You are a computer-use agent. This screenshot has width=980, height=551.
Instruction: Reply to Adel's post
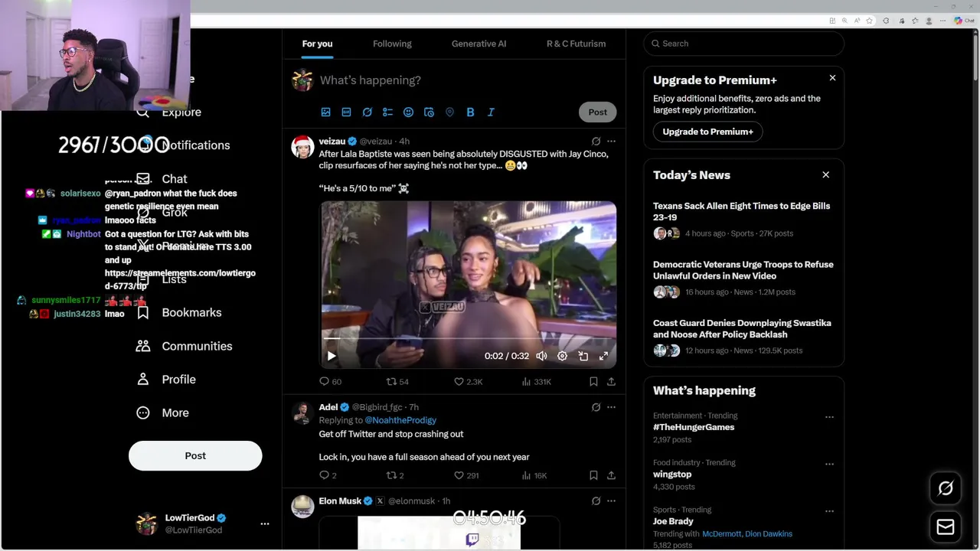click(x=328, y=475)
